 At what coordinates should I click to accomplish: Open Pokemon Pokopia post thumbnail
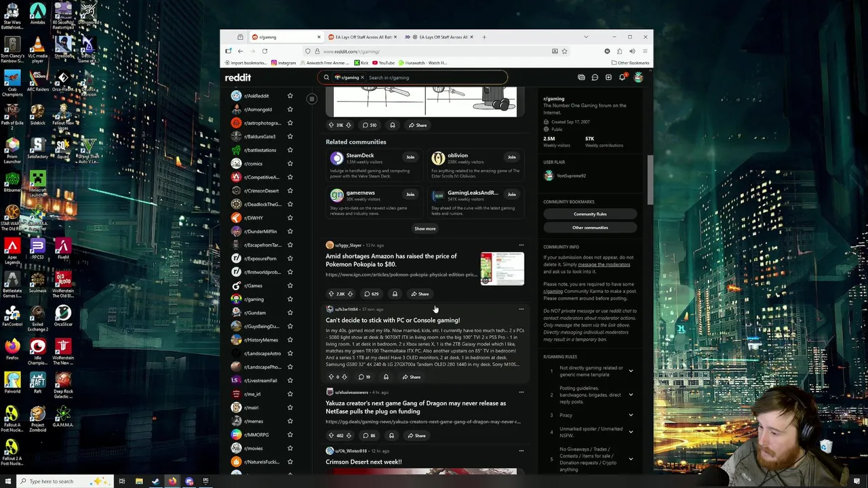pos(502,268)
